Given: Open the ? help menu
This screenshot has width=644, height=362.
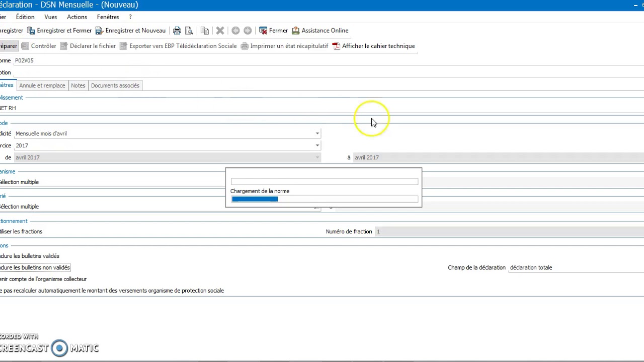Looking at the screenshot, I should (x=130, y=17).
